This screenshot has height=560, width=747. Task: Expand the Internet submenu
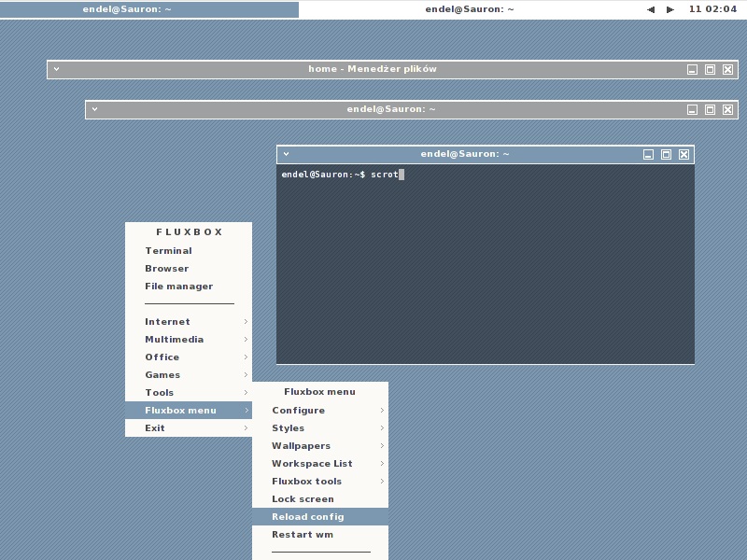tap(189, 321)
